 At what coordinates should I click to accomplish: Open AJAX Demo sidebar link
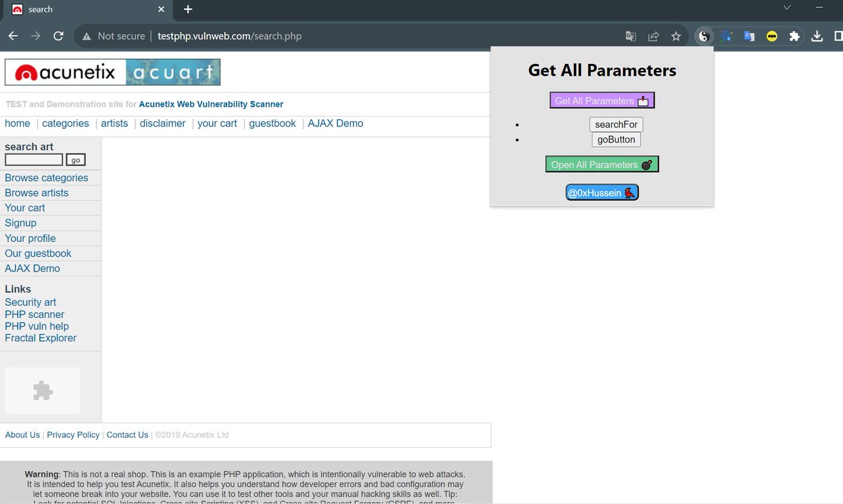(32, 269)
